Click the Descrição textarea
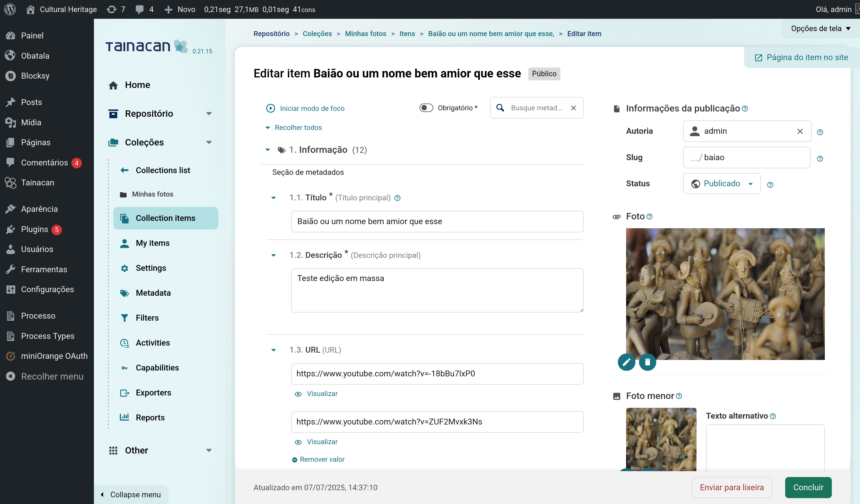The height and width of the screenshot is (504, 860). pyautogui.click(x=437, y=290)
